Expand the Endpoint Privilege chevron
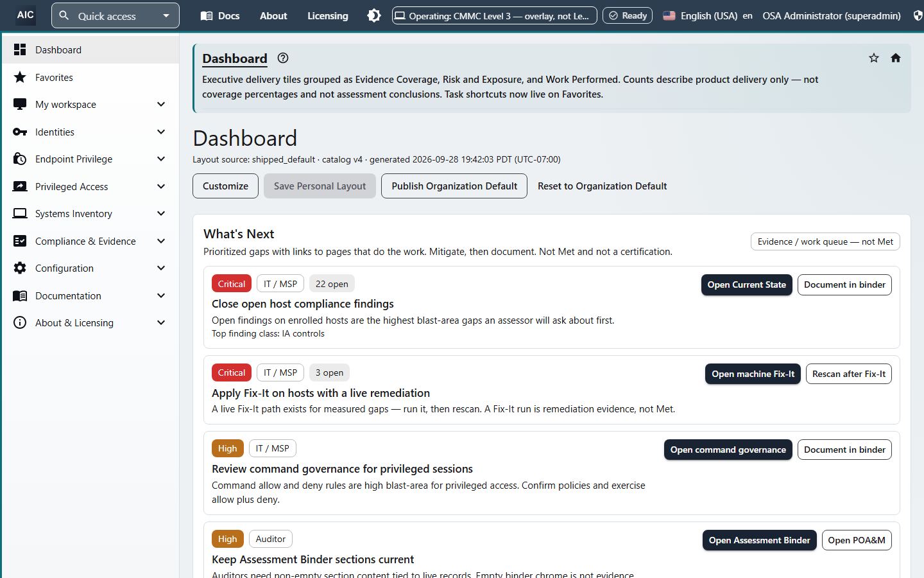The height and width of the screenshot is (578, 924). point(161,159)
